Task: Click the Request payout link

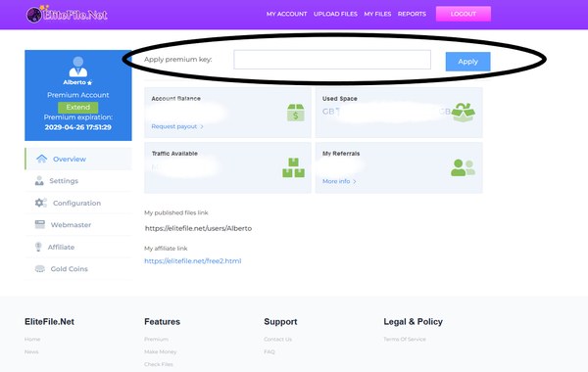Action: tap(174, 126)
